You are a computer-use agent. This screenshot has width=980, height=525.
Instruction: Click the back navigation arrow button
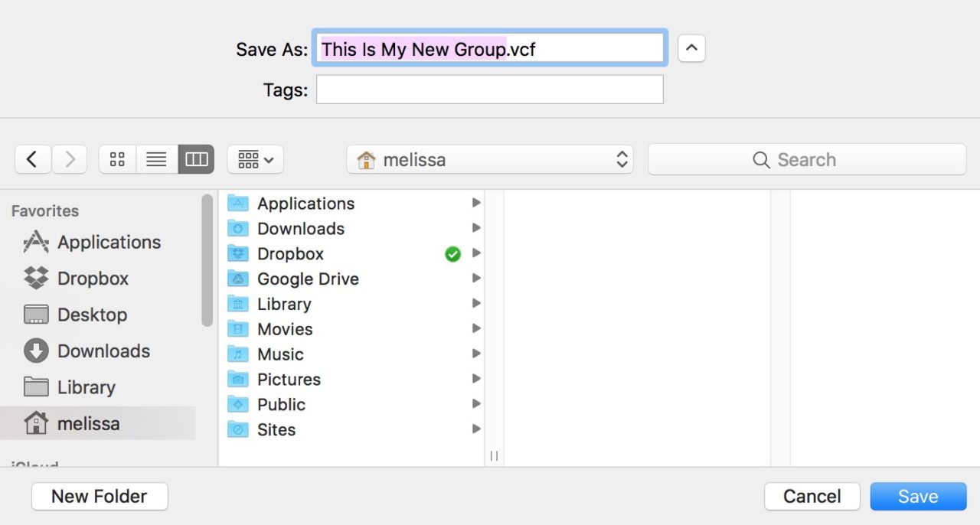[32, 159]
